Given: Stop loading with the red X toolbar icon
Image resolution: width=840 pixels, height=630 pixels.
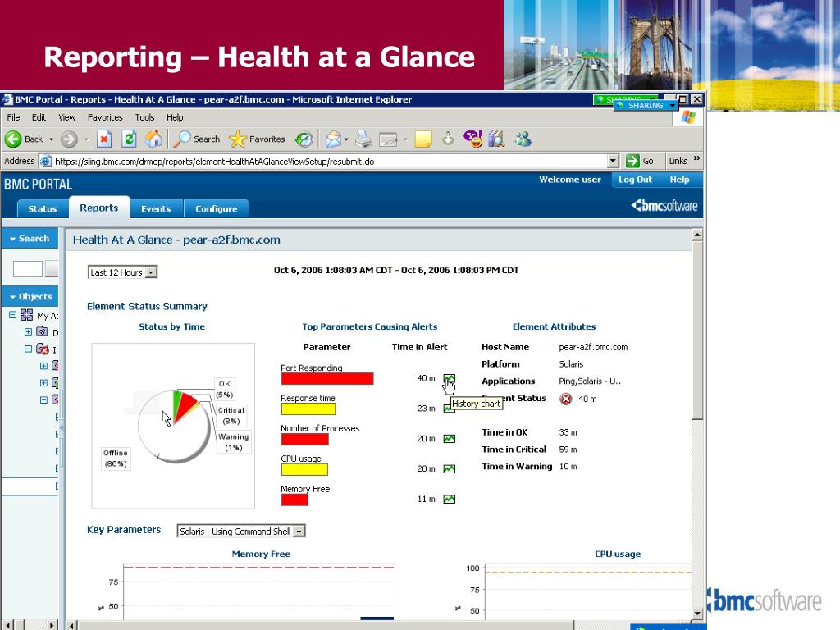Looking at the screenshot, I should point(104,139).
